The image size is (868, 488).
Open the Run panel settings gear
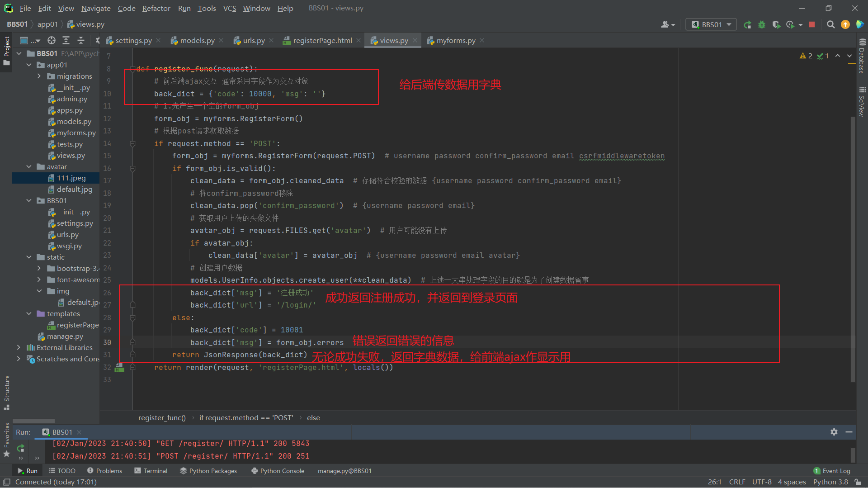point(834,432)
